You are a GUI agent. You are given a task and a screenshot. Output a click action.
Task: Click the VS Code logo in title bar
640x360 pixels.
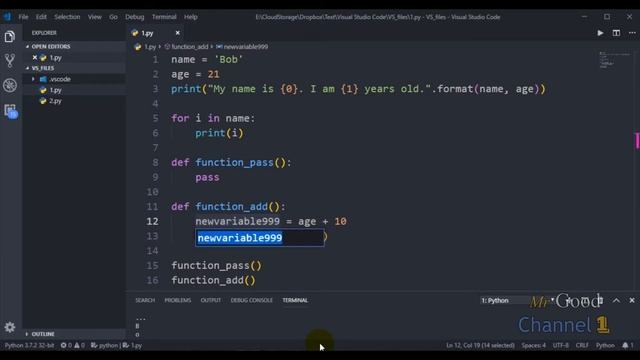[x=7, y=17]
